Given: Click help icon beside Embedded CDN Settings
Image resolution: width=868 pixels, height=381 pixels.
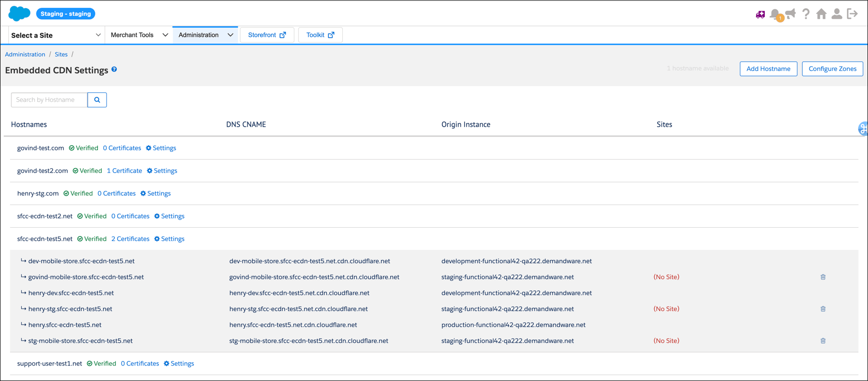Looking at the screenshot, I should [114, 69].
